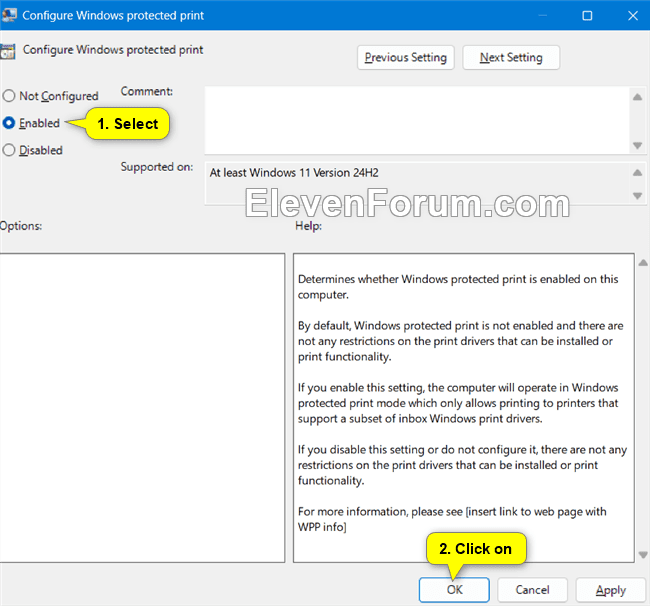Click 'At least Windows 11 Version 24H2' text
650x606 pixels.
[x=294, y=172]
